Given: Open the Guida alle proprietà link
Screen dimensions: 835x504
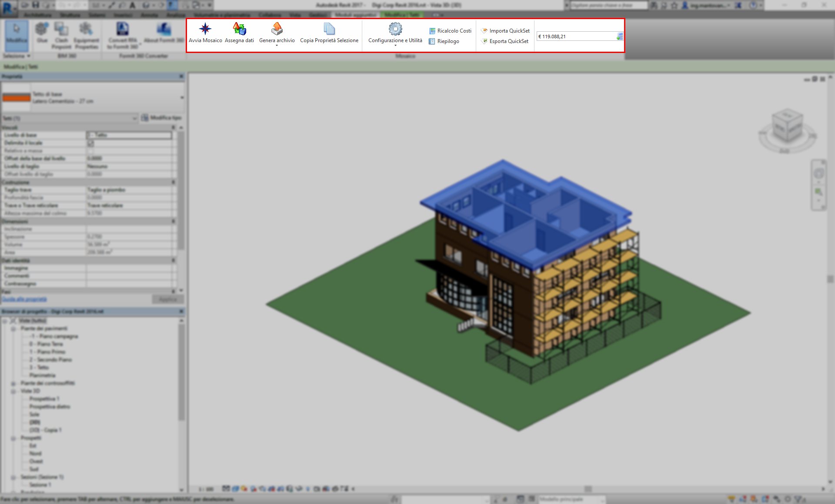Looking at the screenshot, I should click(x=24, y=299).
